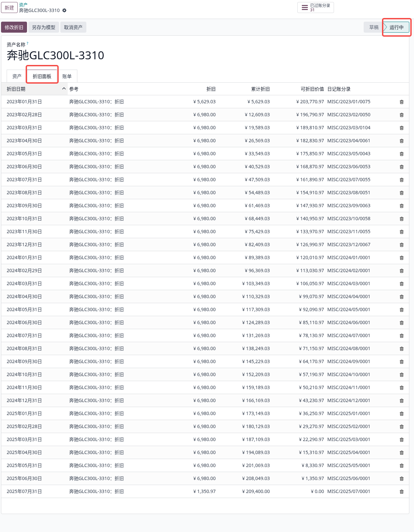Delete the 2024年01月31日 depreciation row
The width and height of the screenshot is (414, 532).
pyautogui.click(x=402, y=258)
